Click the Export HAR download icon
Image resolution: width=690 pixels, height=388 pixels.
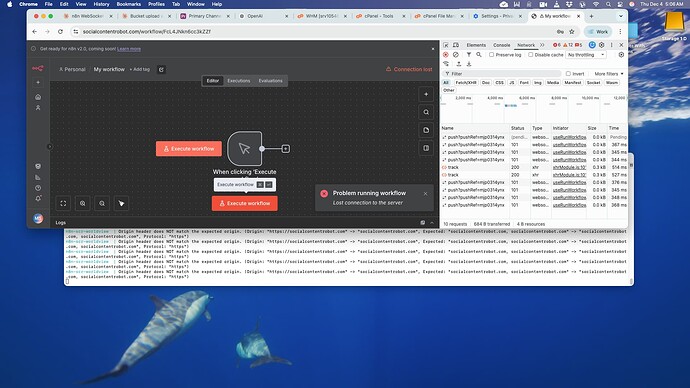click(469, 64)
